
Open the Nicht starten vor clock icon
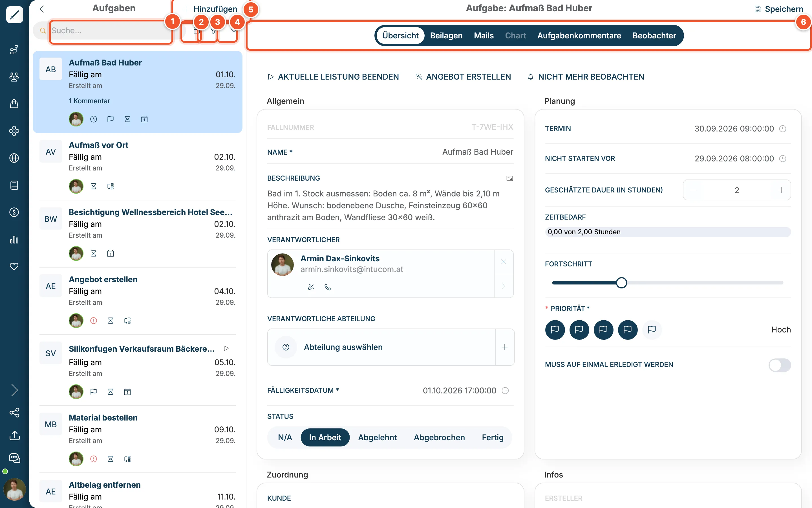click(x=783, y=159)
